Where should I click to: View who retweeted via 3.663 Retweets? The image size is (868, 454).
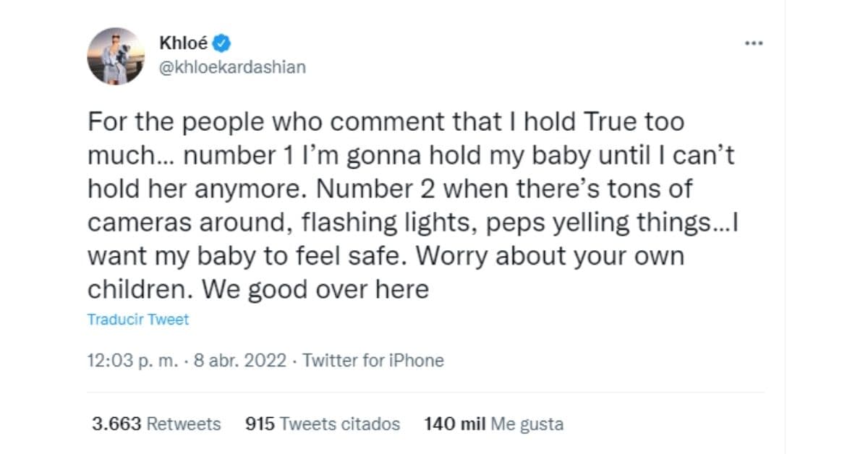click(154, 424)
